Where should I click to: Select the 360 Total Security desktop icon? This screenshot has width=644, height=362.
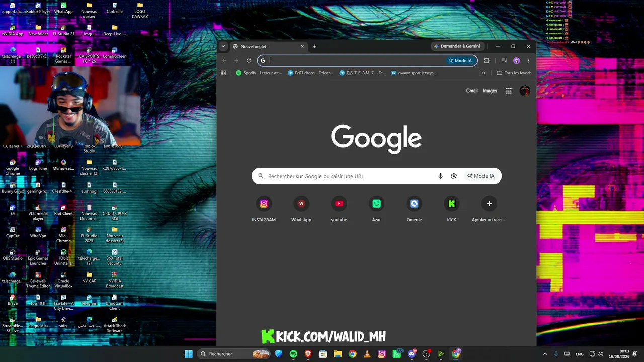[115, 257]
